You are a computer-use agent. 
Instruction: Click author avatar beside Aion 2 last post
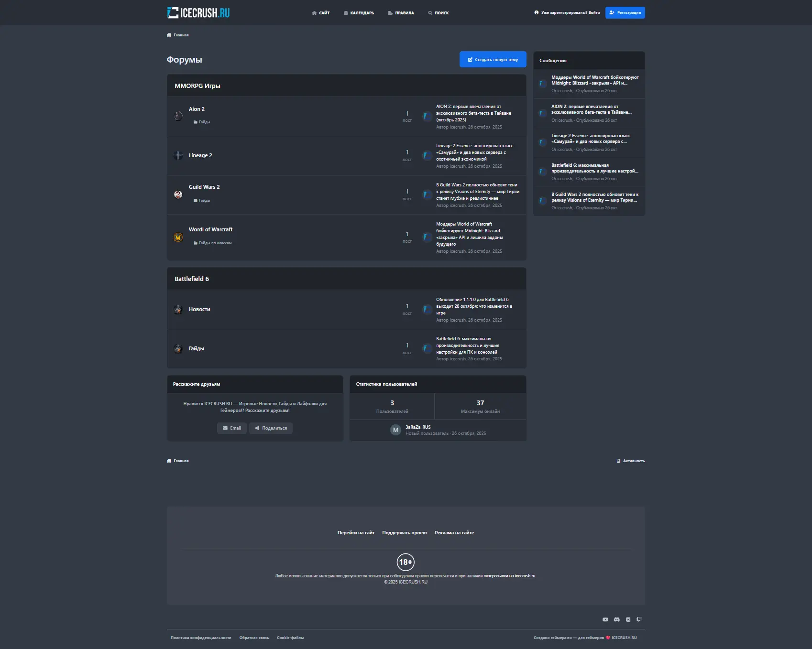(x=428, y=116)
